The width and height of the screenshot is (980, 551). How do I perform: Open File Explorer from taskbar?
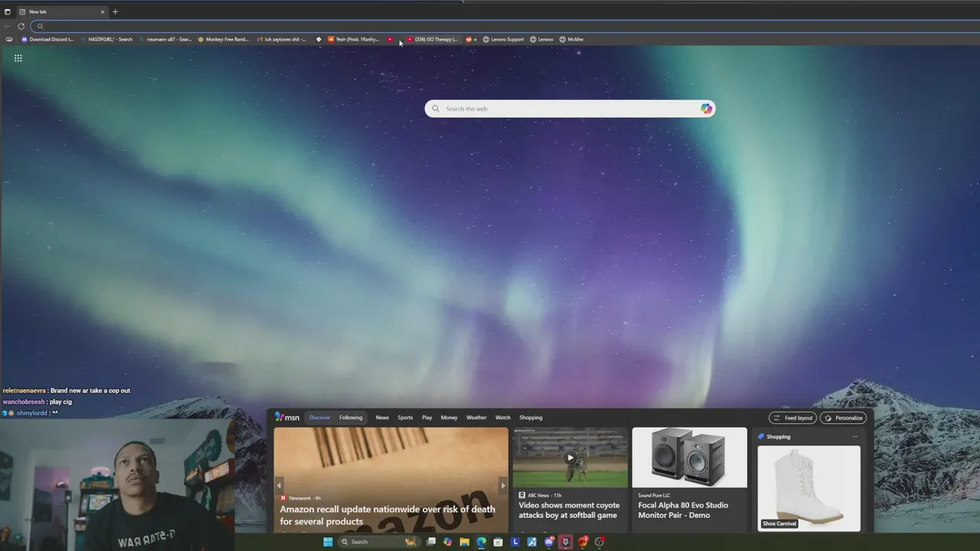[465, 542]
